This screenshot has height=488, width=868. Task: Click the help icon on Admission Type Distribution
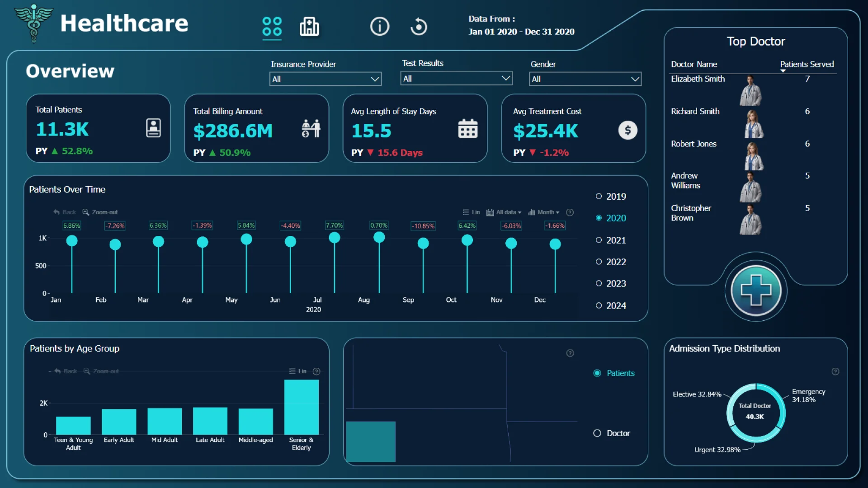tap(835, 371)
